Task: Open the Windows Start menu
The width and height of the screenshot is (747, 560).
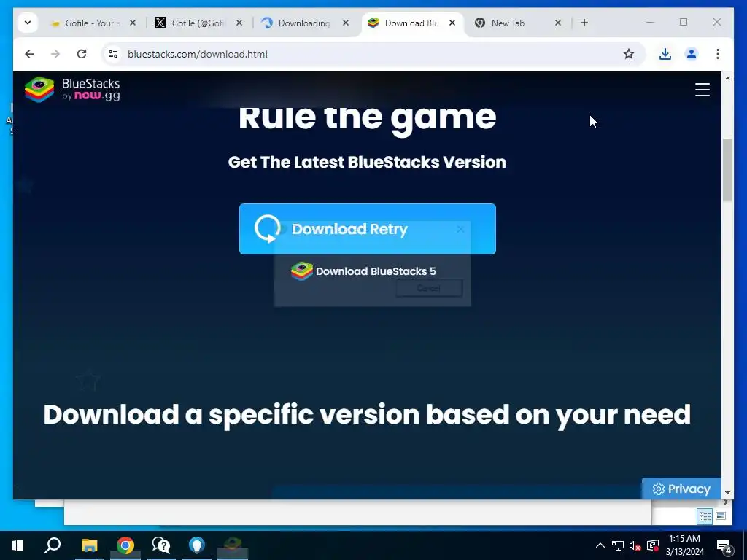Action: tap(18, 545)
